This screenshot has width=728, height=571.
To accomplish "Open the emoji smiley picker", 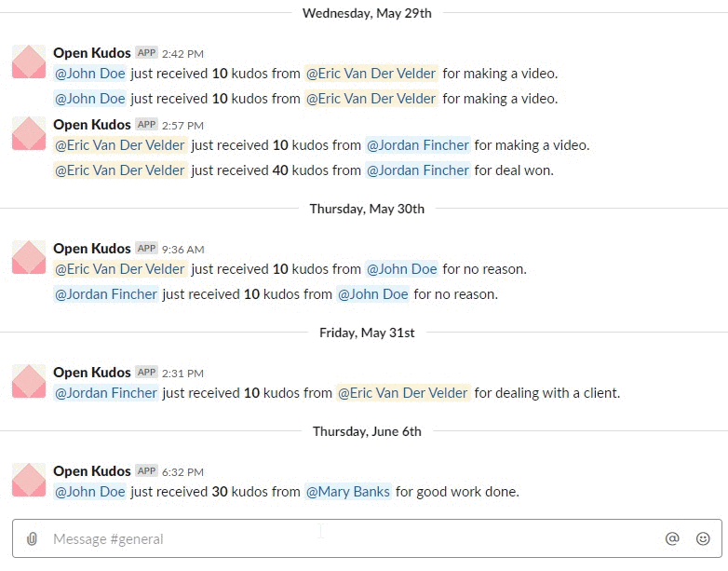I will click(x=703, y=538).
